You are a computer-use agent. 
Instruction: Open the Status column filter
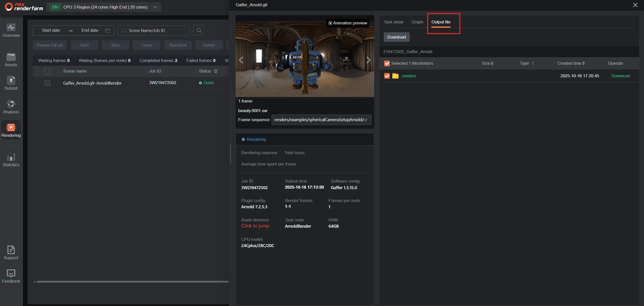pos(216,71)
